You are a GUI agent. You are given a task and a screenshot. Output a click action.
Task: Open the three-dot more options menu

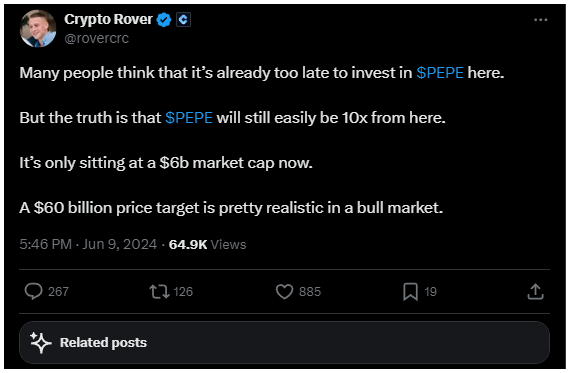(x=541, y=20)
